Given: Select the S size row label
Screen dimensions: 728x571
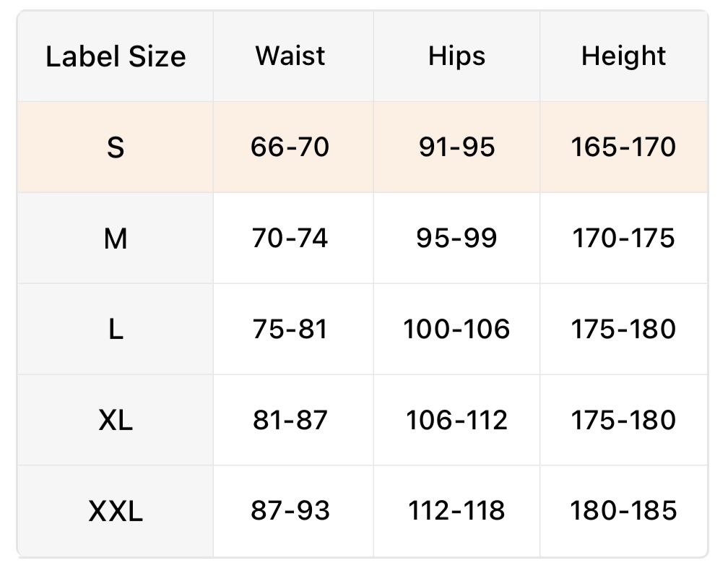Looking at the screenshot, I should click(x=116, y=147).
